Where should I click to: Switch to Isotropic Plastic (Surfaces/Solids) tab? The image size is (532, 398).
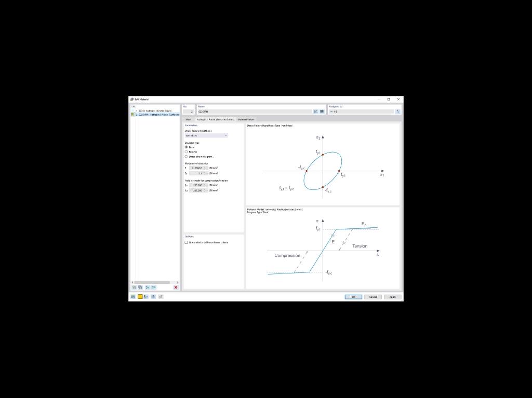pyautogui.click(x=216, y=120)
